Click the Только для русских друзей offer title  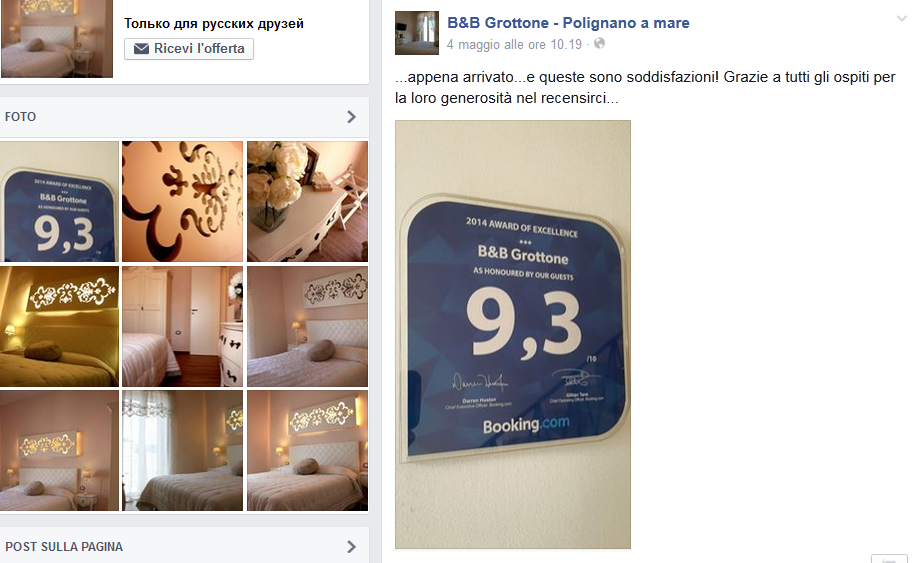click(214, 24)
